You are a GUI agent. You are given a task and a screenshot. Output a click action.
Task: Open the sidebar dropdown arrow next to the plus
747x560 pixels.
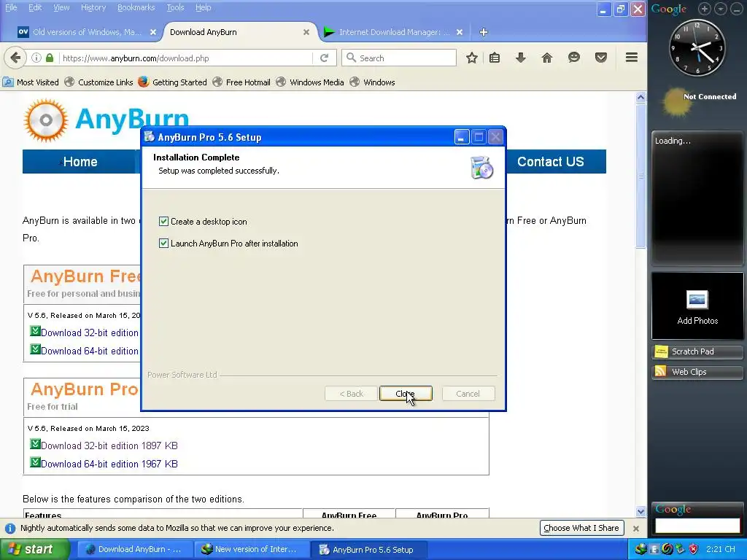click(x=720, y=9)
